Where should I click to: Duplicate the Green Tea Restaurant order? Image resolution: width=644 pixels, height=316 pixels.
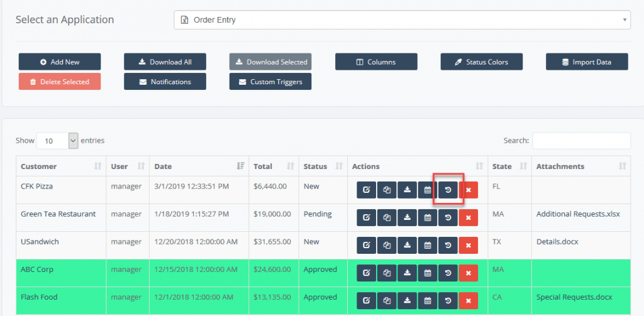pyautogui.click(x=387, y=217)
